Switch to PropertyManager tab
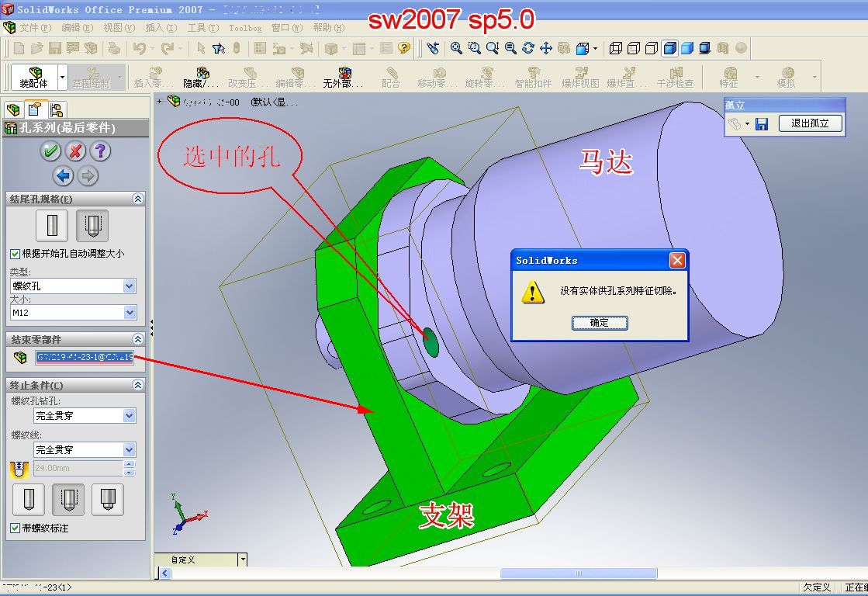The width and height of the screenshot is (868, 596). 36,109
